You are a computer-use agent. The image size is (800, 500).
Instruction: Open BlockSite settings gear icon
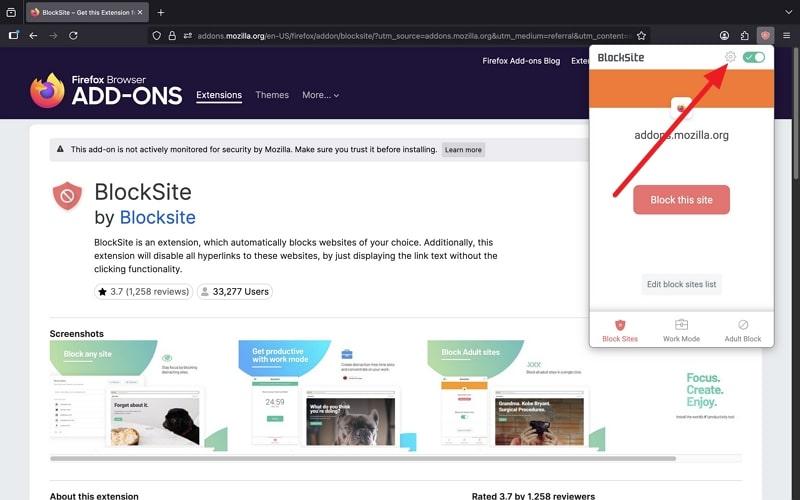[730, 57]
